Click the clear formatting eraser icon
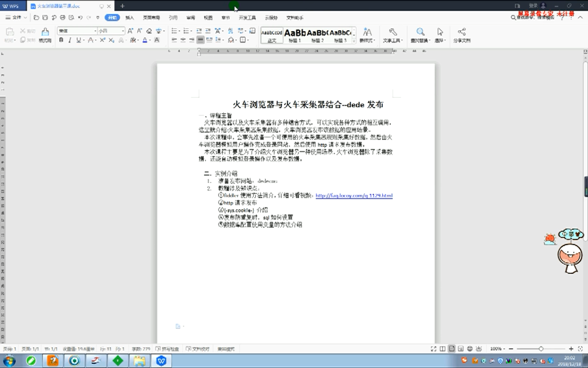 pyautogui.click(x=149, y=31)
